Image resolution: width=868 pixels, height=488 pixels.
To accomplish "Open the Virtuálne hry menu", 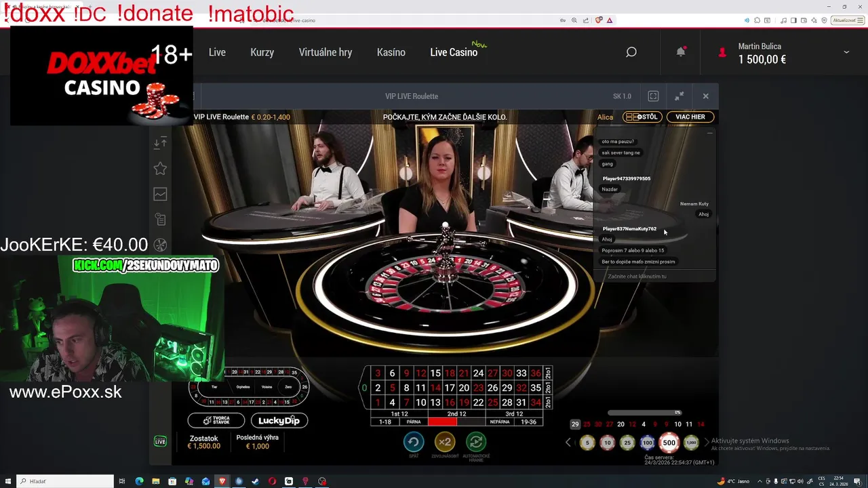I will [x=325, y=52].
